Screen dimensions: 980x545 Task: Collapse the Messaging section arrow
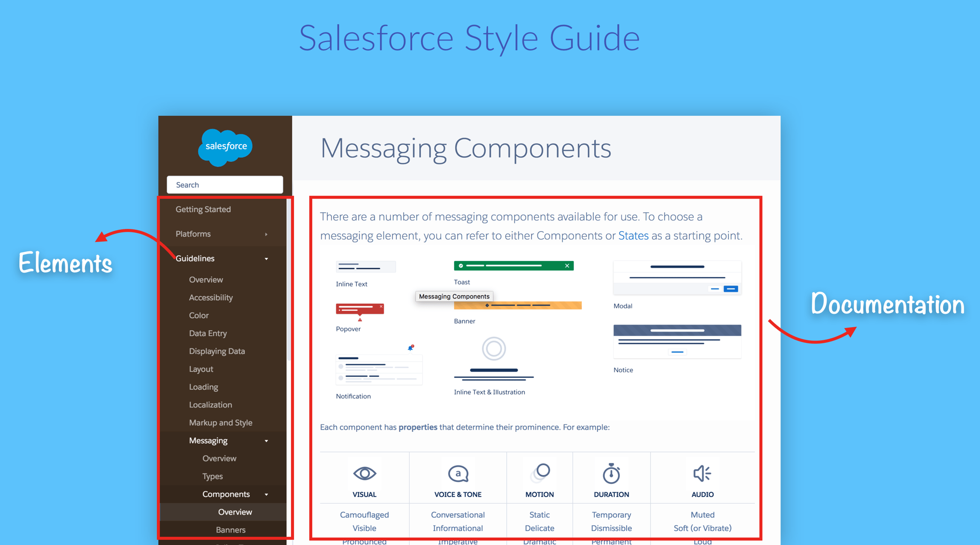[x=266, y=441]
